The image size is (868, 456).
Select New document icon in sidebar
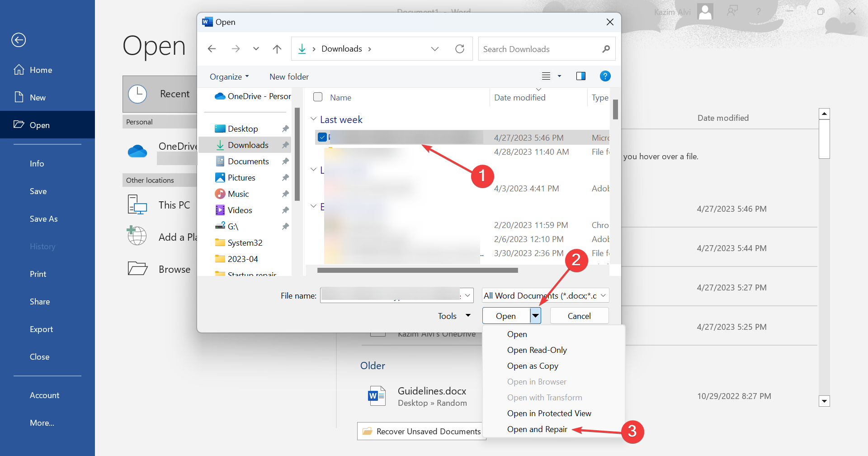[19, 97]
